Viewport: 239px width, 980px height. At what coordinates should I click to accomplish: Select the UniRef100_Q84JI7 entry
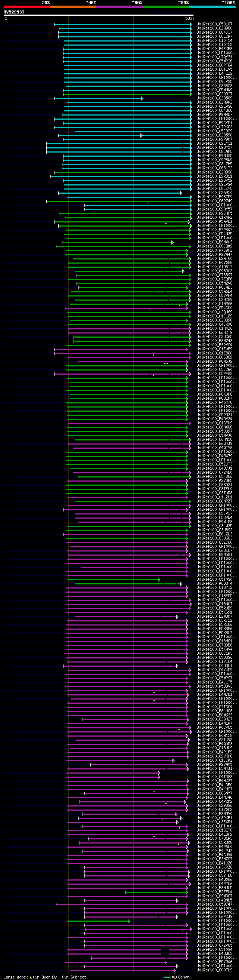tap(215, 33)
